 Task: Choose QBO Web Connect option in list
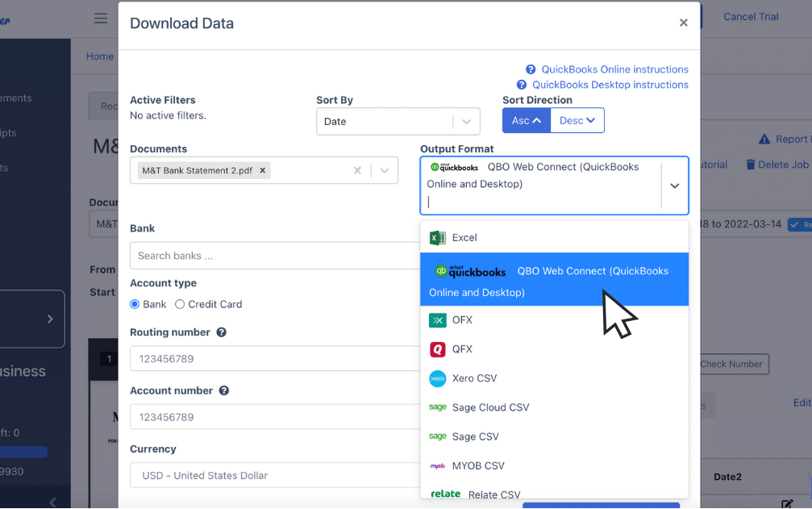(554, 279)
